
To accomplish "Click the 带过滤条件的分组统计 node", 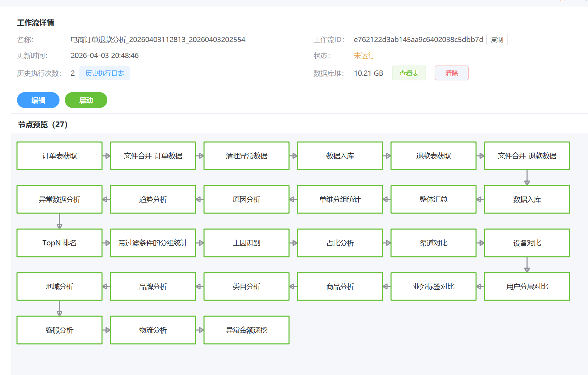I will point(153,243).
